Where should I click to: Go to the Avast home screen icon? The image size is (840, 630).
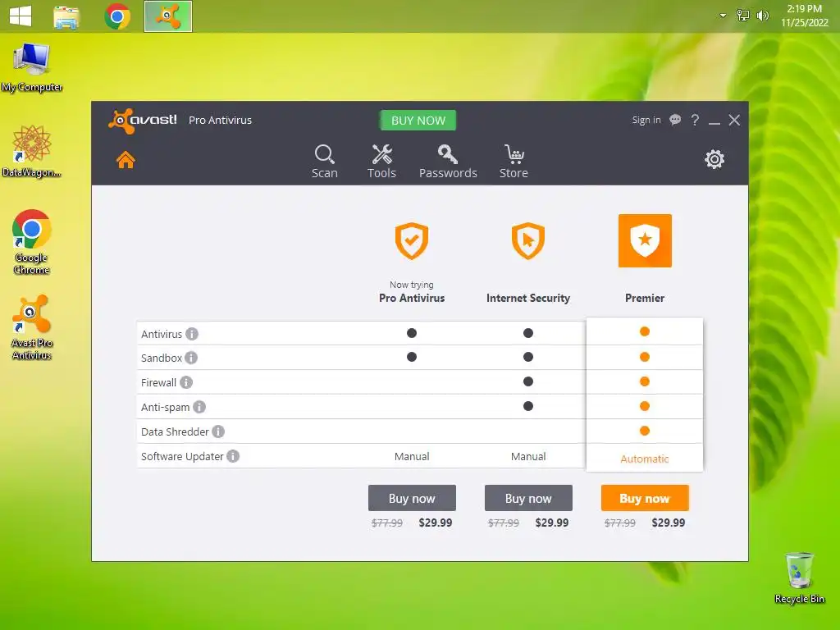[x=126, y=160]
